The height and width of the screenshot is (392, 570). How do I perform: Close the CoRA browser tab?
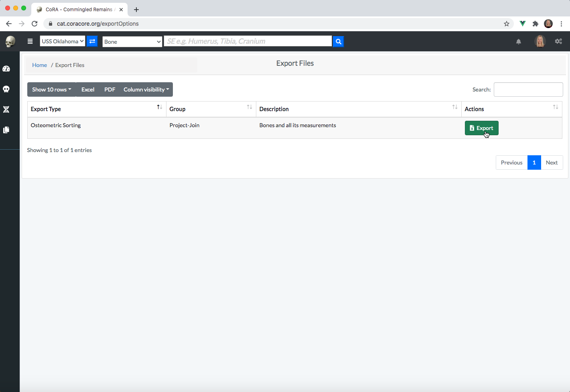pos(121,10)
